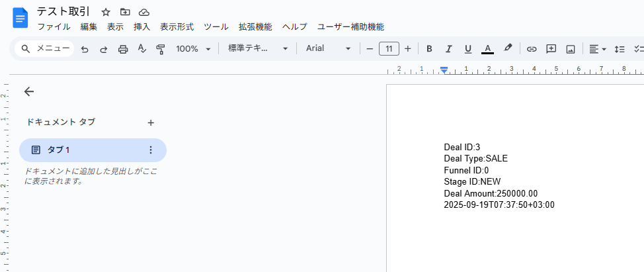Open the ファイル menu
This screenshot has width=644, height=272.
tap(54, 27)
